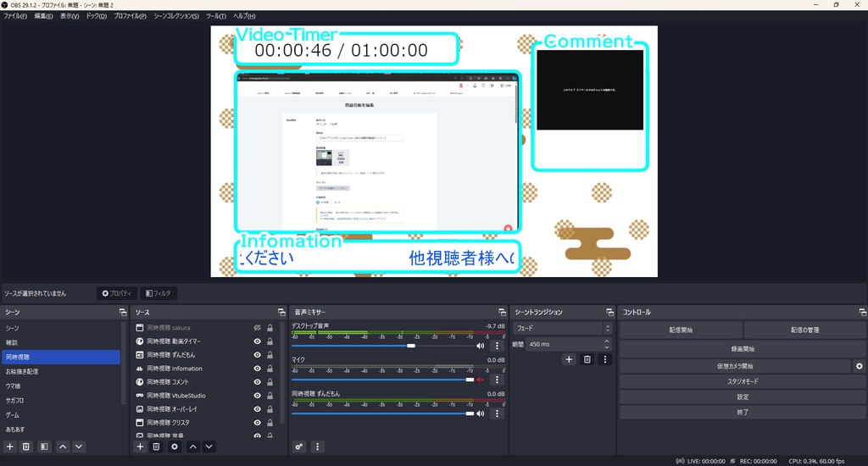
Task: Toggle lock on 同時視聴 sakura source
Action: point(270,328)
